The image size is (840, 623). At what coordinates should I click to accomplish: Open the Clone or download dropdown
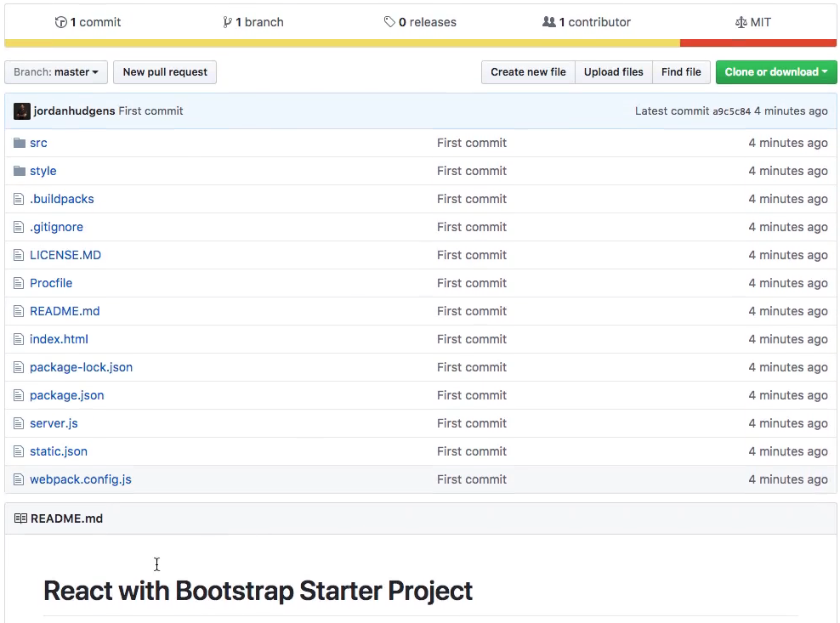click(x=776, y=71)
